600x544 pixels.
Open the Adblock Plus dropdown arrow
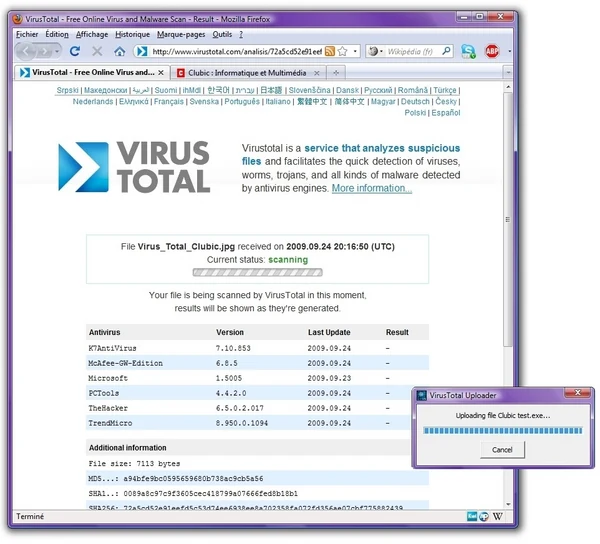(x=509, y=51)
